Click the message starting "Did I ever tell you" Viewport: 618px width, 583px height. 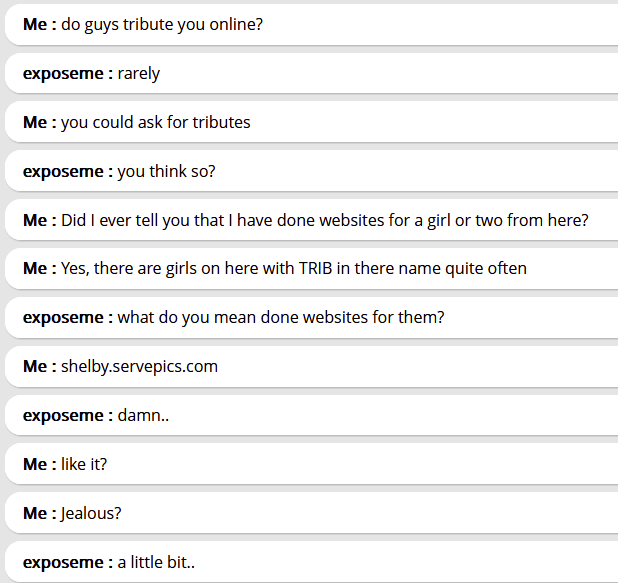click(325, 220)
